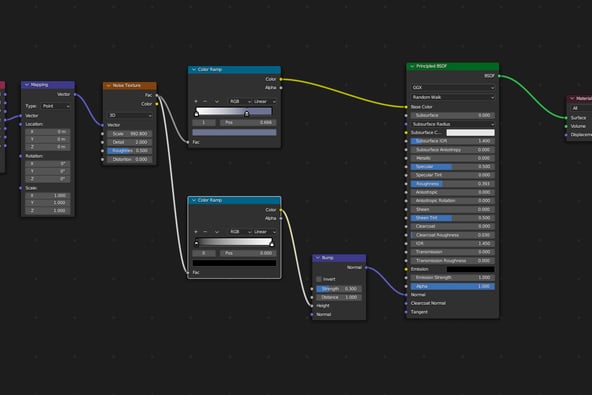This screenshot has height=395, width=592.
Task: Open the RGB color mode dropdown in the bottom Color Ramp
Action: pyautogui.click(x=239, y=231)
